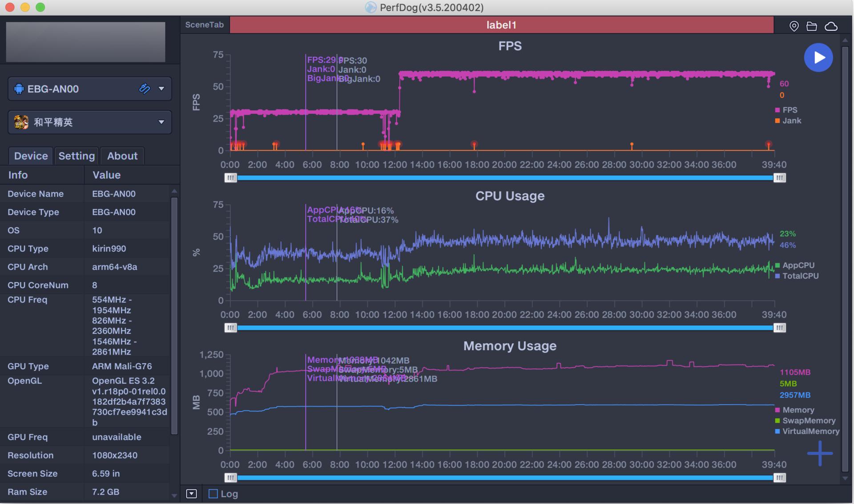
Task: Toggle the SwapMemory legend series
Action: coord(808,420)
